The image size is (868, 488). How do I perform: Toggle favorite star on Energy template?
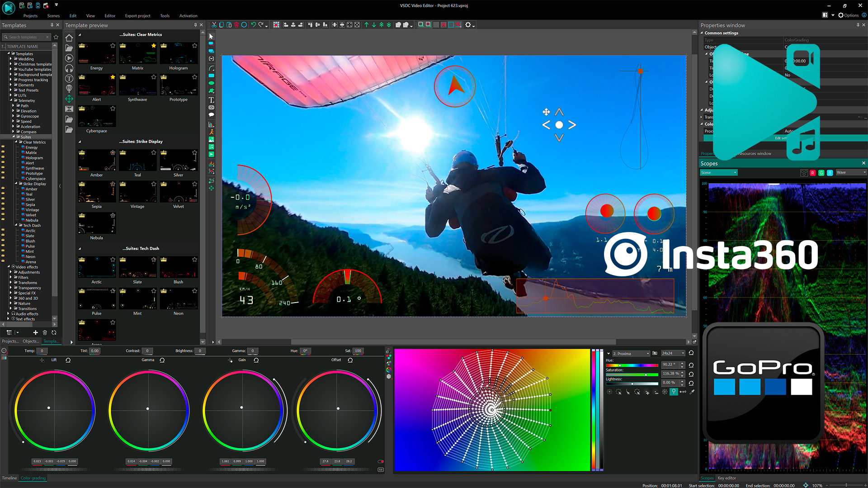113,46
